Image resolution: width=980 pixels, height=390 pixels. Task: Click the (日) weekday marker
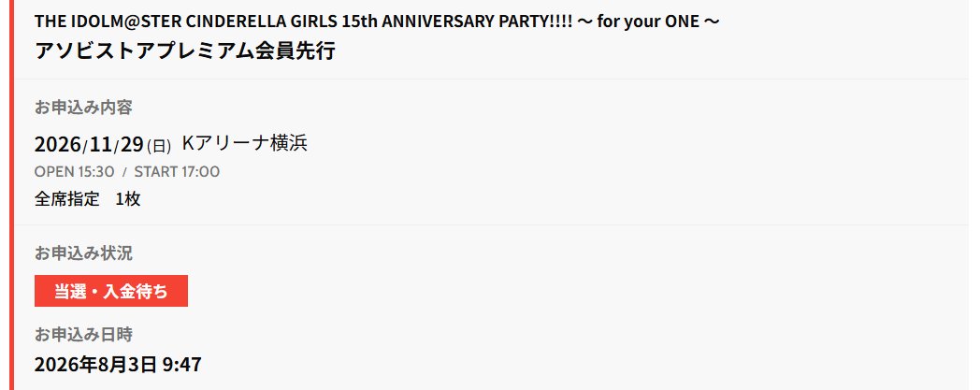click(159, 146)
